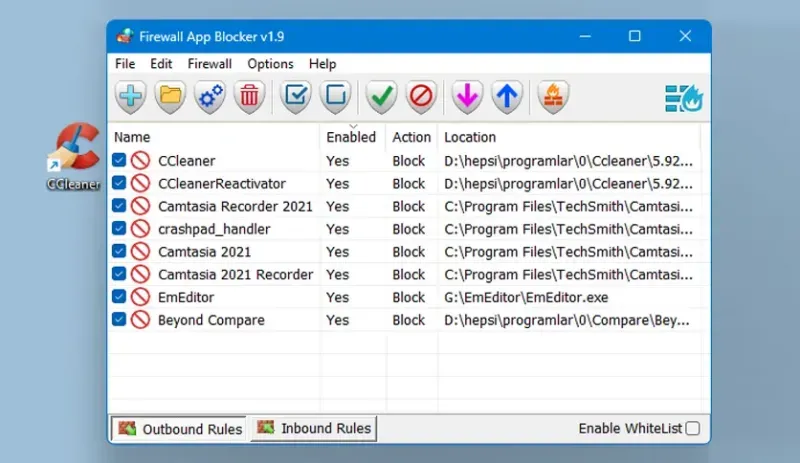The image size is (800, 463).
Task: Click block icon beside Camtasia Recorder 2021
Action: pyautogui.click(x=140, y=206)
